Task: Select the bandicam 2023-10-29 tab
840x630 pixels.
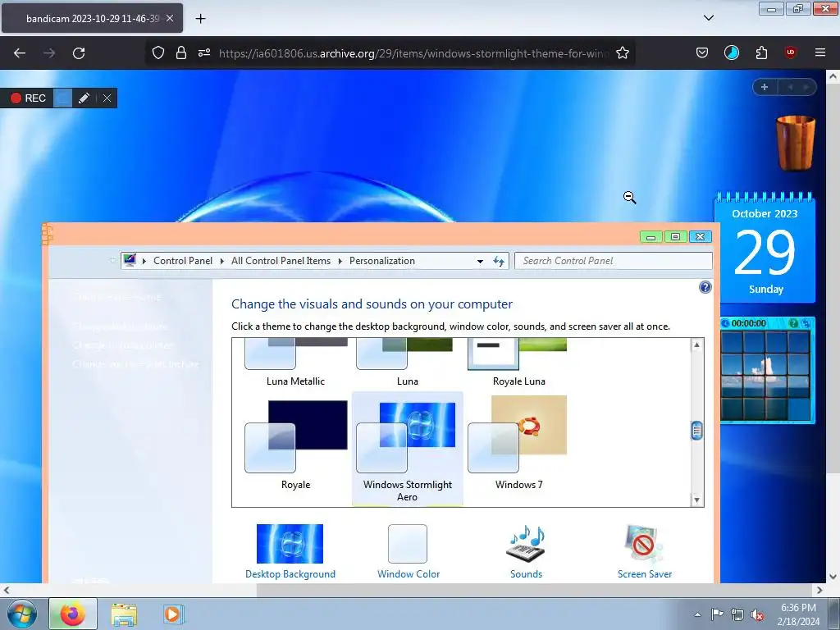Action: click(x=92, y=18)
